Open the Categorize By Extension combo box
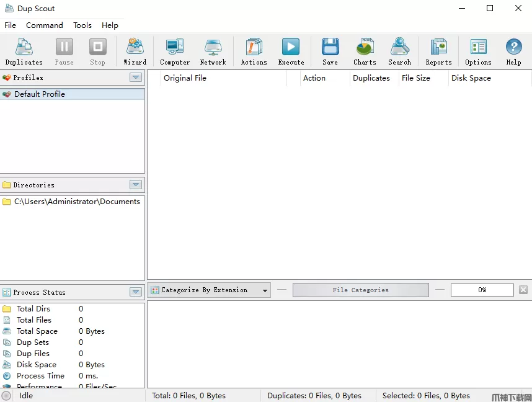532x402 pixels. point(210,290)
